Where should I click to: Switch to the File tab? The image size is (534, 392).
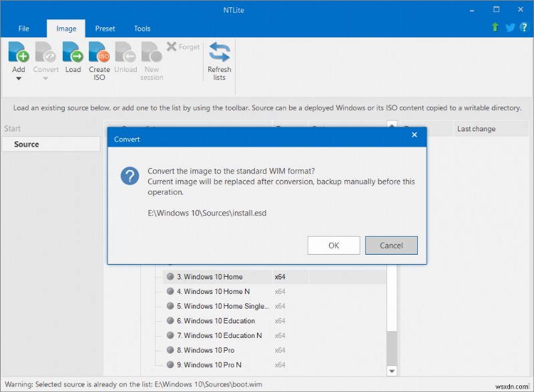24,29
